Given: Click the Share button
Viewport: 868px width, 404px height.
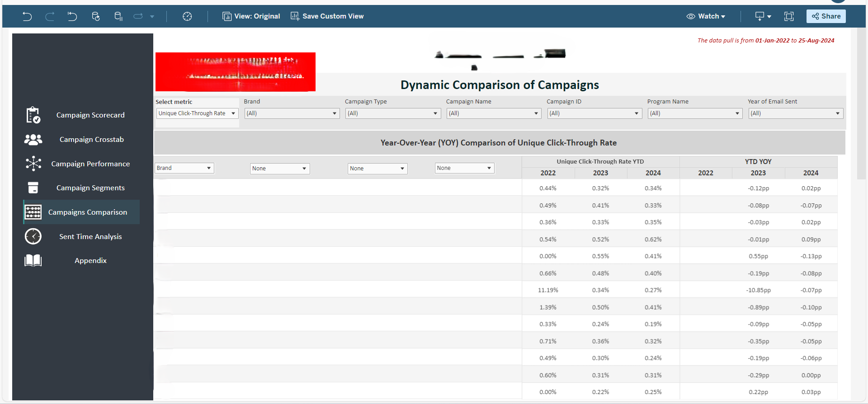Looking at the screenshot, I should pyautogui.click(x=826, y=16).
